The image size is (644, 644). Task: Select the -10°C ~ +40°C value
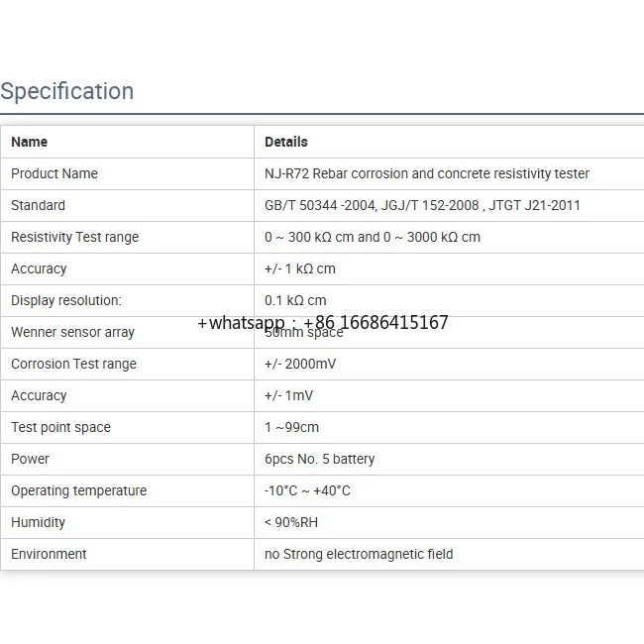(307, 490)
